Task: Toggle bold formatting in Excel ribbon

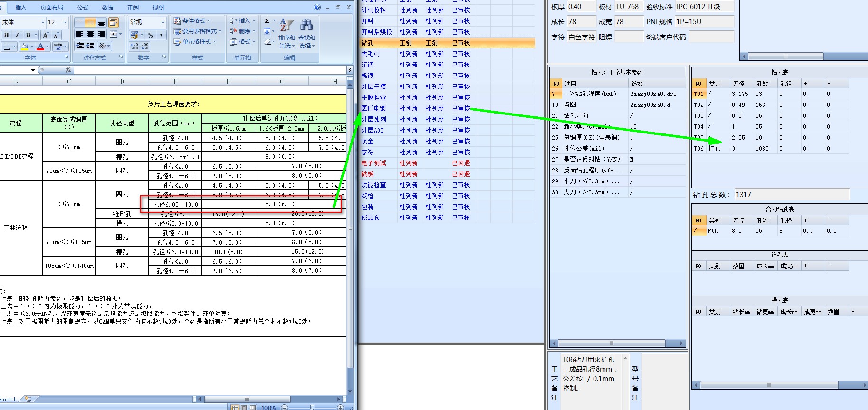Action: tap(6, 35)
